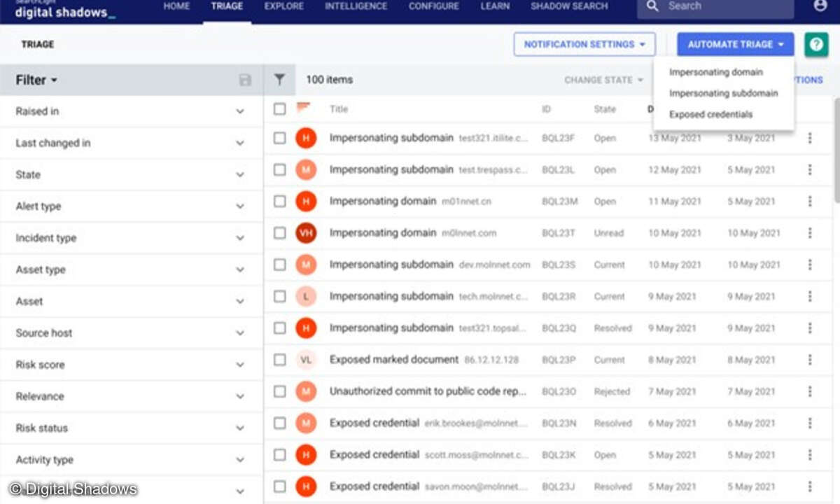Open the Exposed marked document alert title
Image resolution: width=840 pixels, height=504 pixels.
point(394,360)
